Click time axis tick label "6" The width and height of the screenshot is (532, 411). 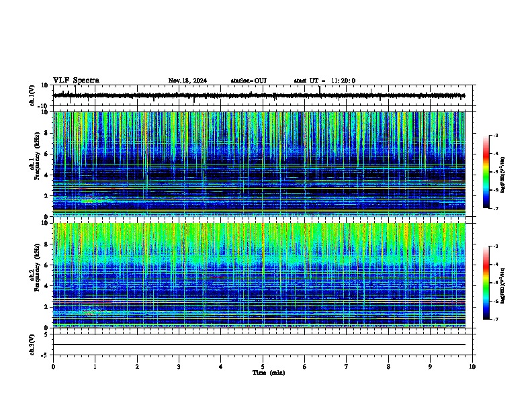pyautogui.click(x=305, y=367)
